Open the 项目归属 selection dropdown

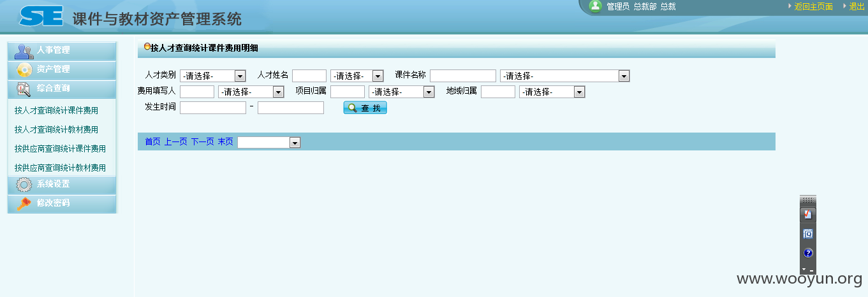[402, 92]
